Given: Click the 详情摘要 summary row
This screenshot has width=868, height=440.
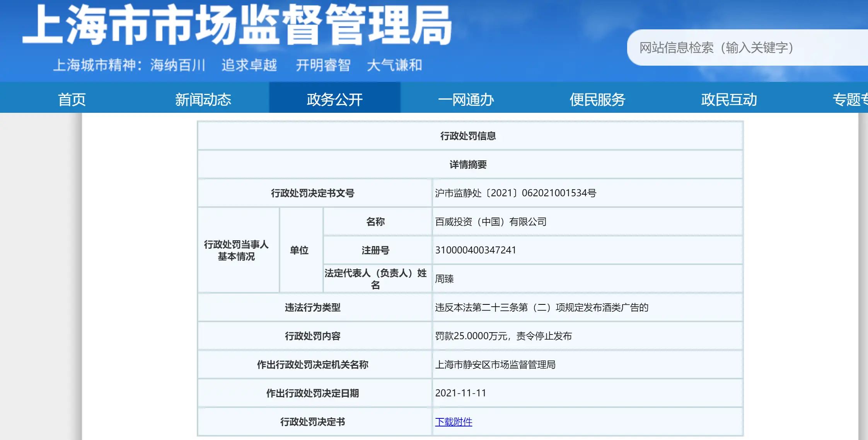Looking at the screenshot, I should 471,164.
